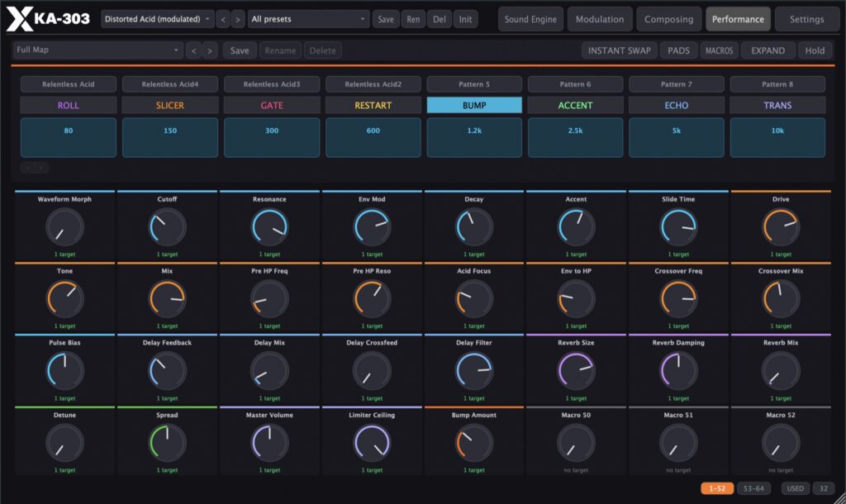Image resolution: width=846 pixels, height=504 pixels.
Task: Click the Cutoff knob
Action: tap(167, 227)
